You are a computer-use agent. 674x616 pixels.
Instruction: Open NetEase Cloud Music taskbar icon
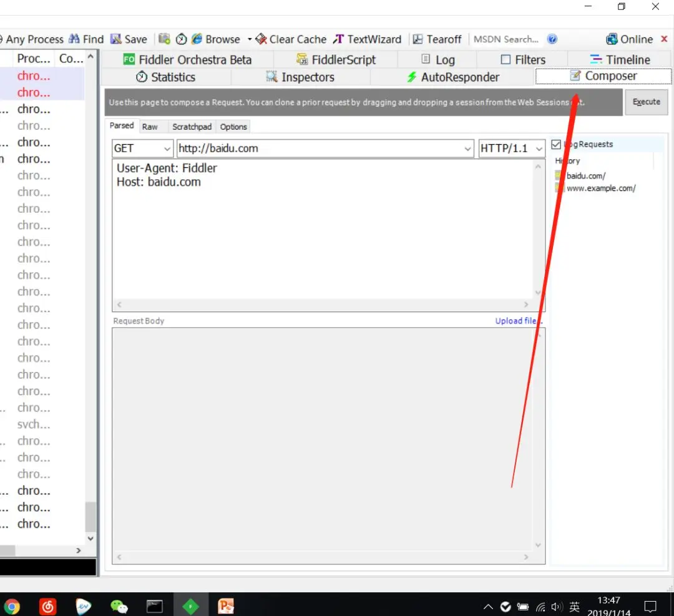[x=47, y=607]
